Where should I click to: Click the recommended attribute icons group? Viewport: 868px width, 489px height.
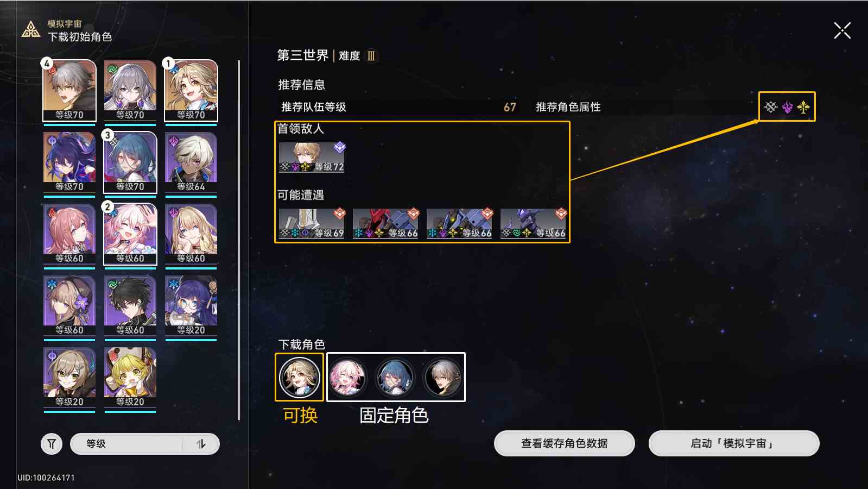[787, 107]
